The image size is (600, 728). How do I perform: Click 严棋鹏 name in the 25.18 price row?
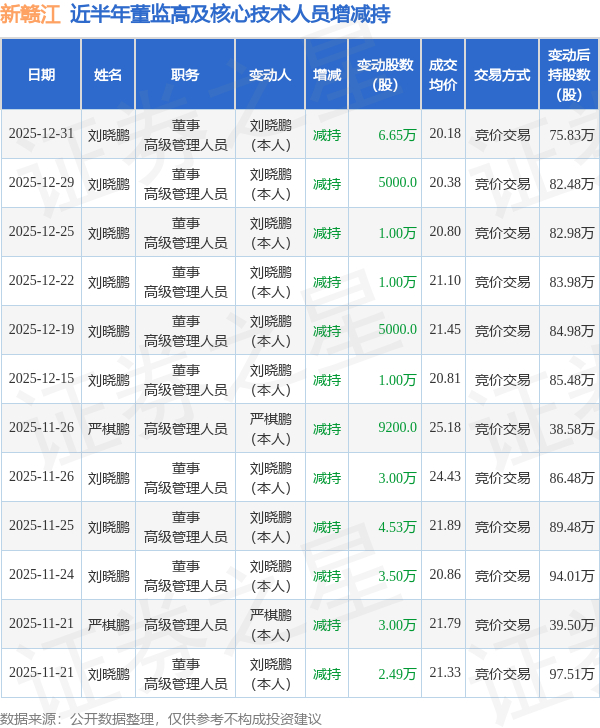(109, 429)
